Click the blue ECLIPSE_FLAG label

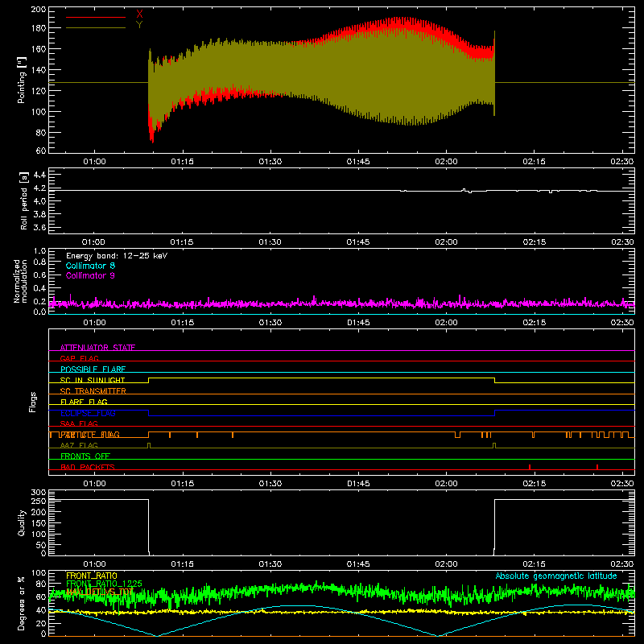[x=88, y=413]
